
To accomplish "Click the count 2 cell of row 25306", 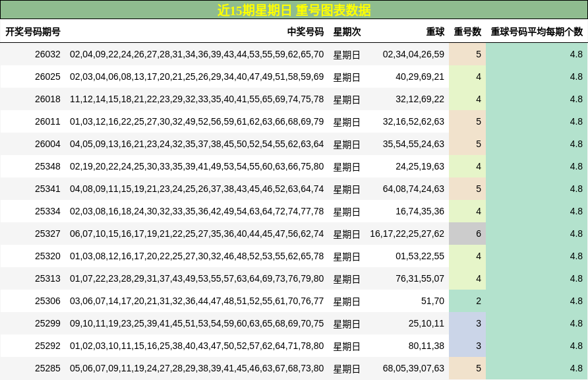I will 467,301.
